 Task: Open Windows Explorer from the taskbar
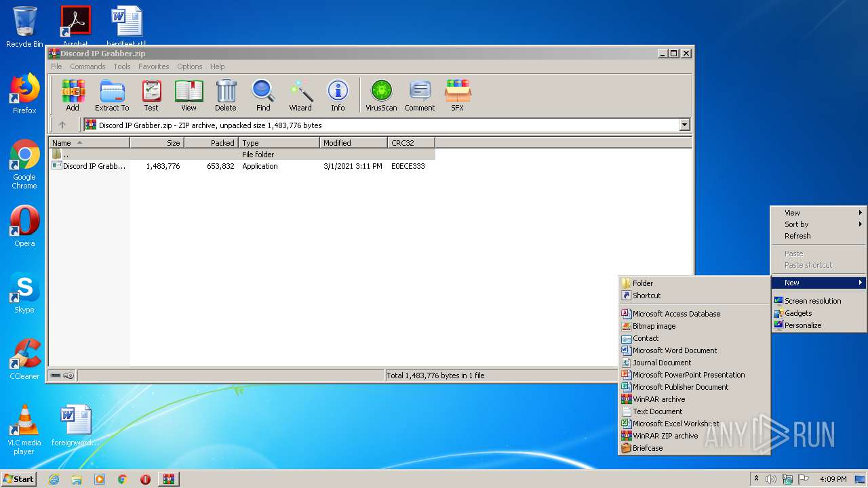[77, 479]
